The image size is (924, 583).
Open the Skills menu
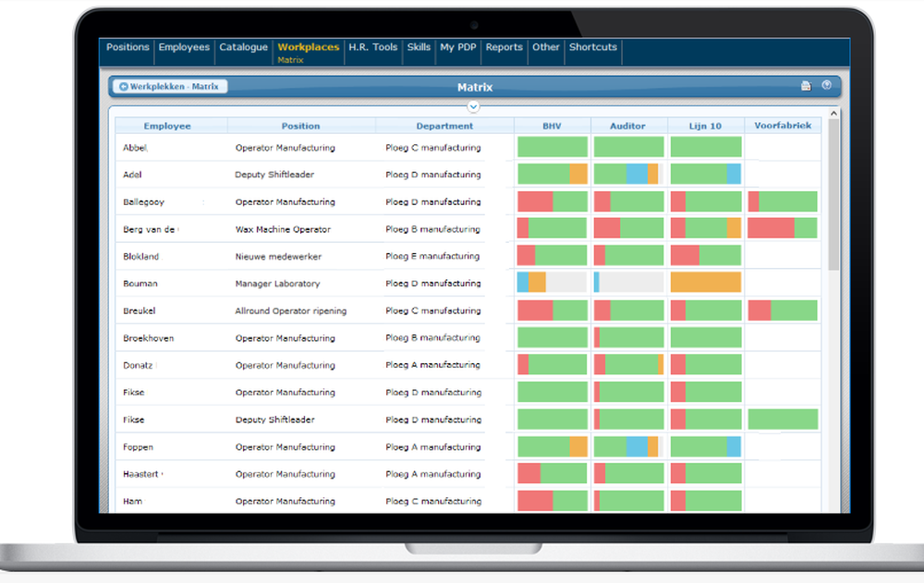coord(419,47)
